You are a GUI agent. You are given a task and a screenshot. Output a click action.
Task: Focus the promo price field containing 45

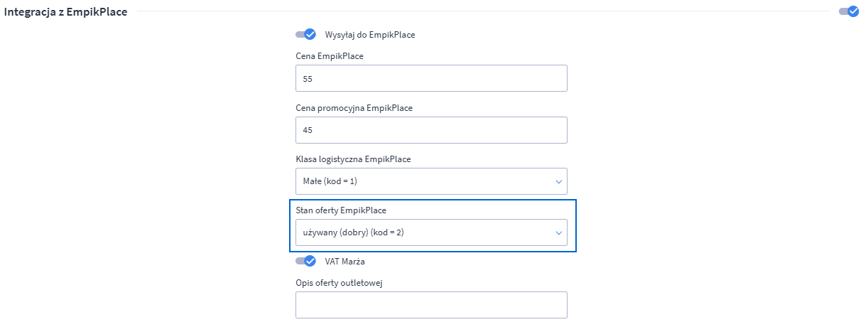(430, 130)
